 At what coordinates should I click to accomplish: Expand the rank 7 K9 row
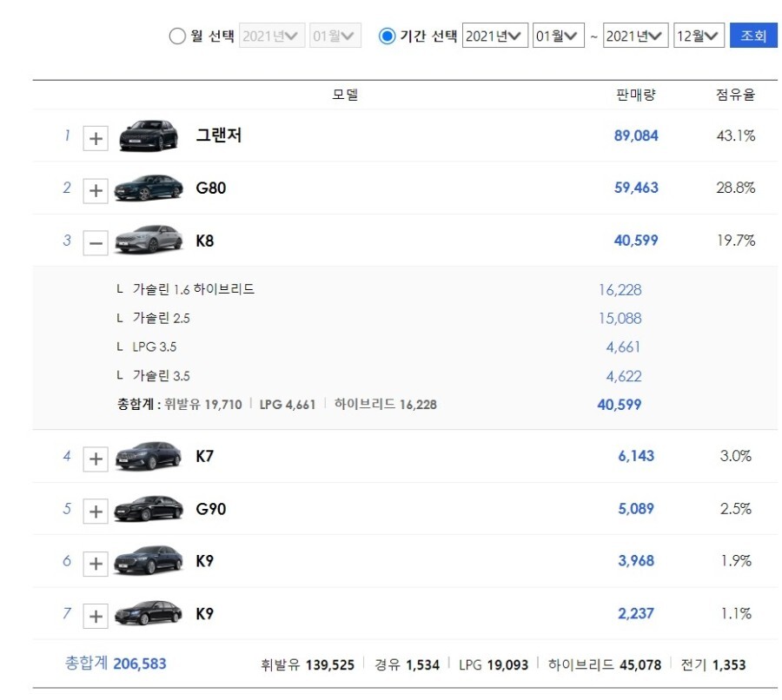tap(96, 617)
